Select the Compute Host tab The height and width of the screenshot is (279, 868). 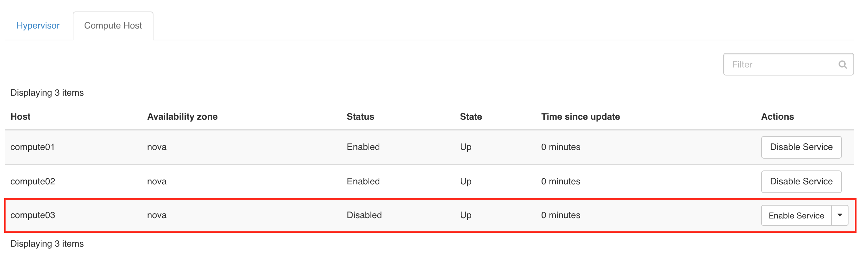pos(113,26)
